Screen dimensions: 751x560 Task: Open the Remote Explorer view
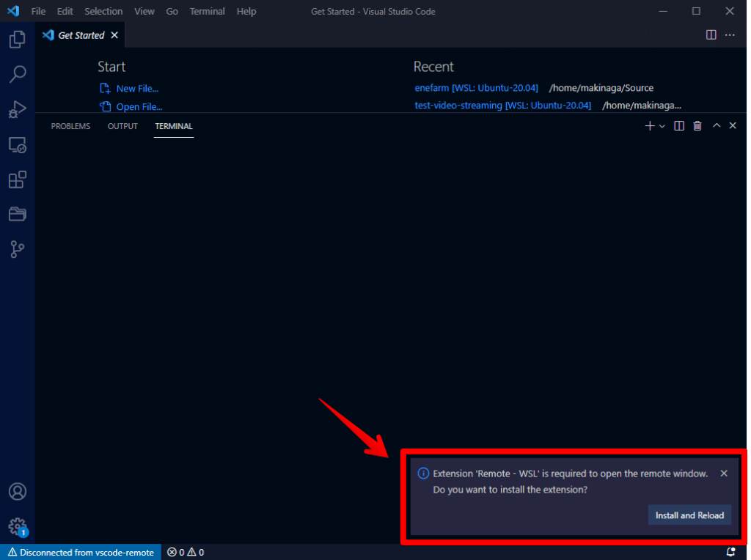tap(17, 144)
